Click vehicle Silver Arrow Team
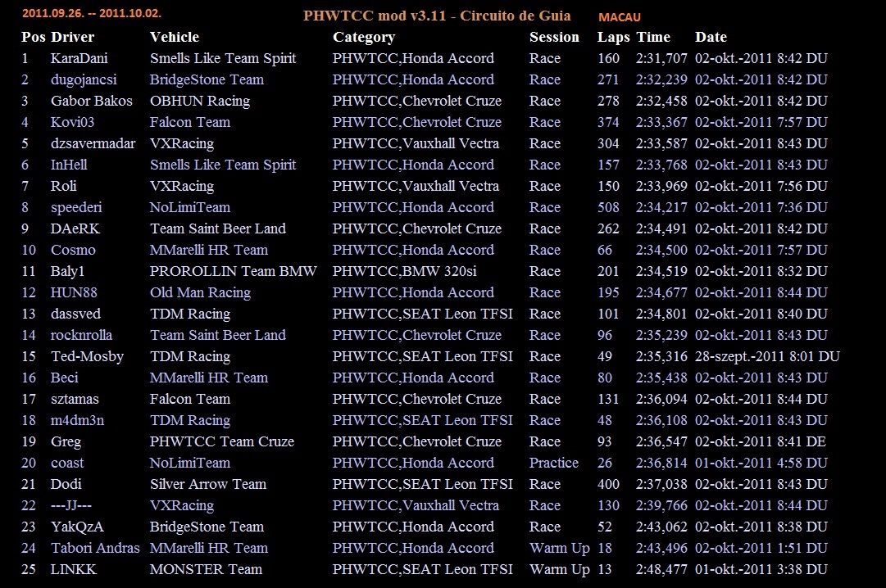Image resolution: width=886 pixels, height=588 pixels. (207, 485)
